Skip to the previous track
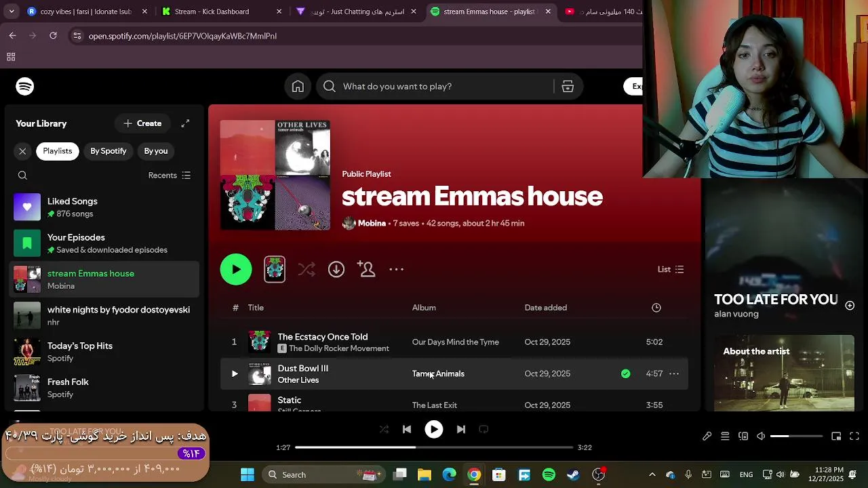Screen dimensions: 868x488 click(407, 429)
